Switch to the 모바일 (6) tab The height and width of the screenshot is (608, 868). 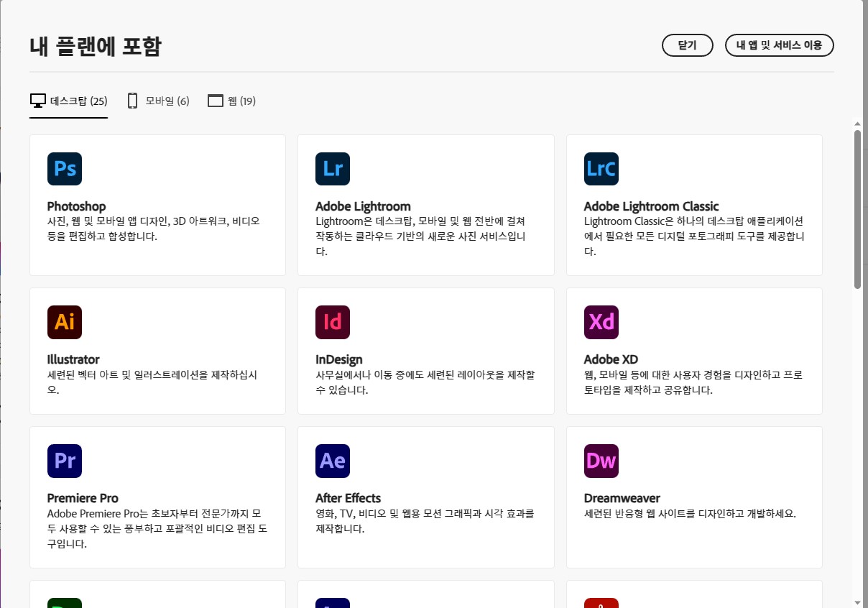pos(157,101)
